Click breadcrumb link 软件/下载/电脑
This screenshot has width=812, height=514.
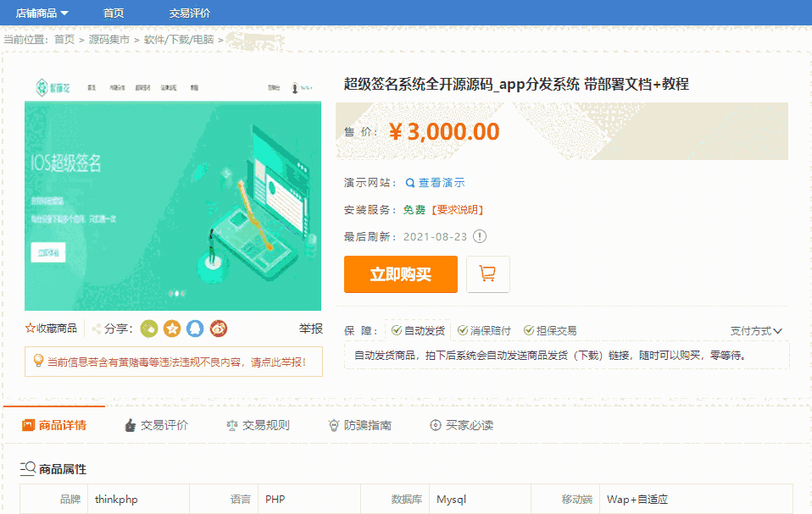pyautogui.click(x=179, y=40)
